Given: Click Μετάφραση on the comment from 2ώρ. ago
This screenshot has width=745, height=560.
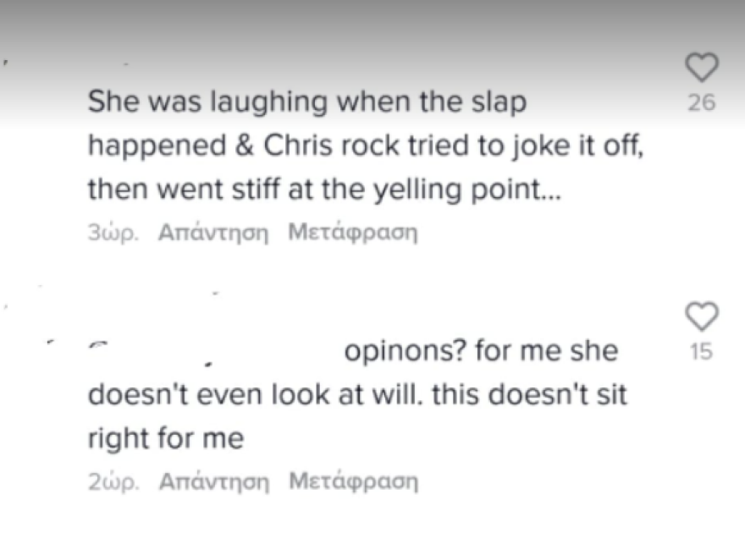Looking at the screenshot, I should click(353, 481).
